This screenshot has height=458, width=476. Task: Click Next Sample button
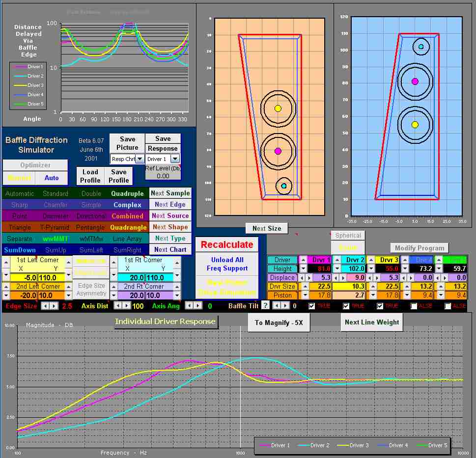(x=170, y=193)
